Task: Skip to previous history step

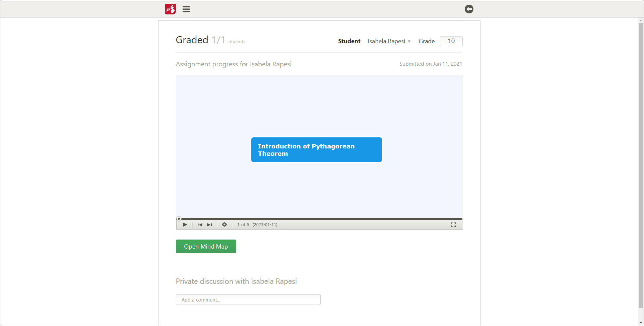Action: click(x=200, y=225)
